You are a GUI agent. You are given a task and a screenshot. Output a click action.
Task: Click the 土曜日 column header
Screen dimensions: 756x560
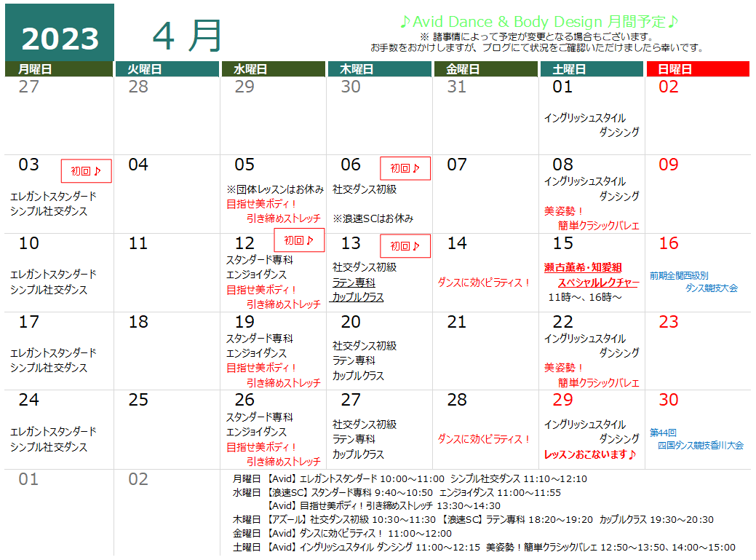[592, 69]
